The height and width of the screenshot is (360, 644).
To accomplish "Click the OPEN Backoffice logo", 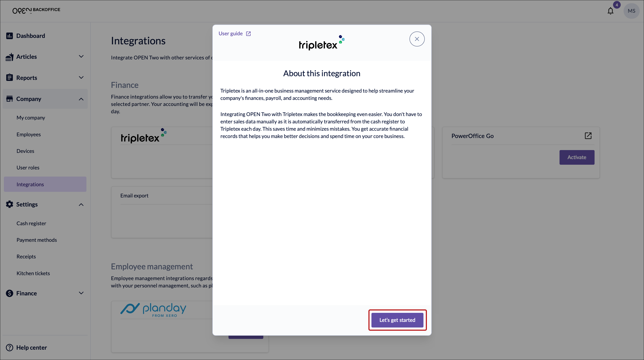I will pyautogui.click(x=36, y=10).
